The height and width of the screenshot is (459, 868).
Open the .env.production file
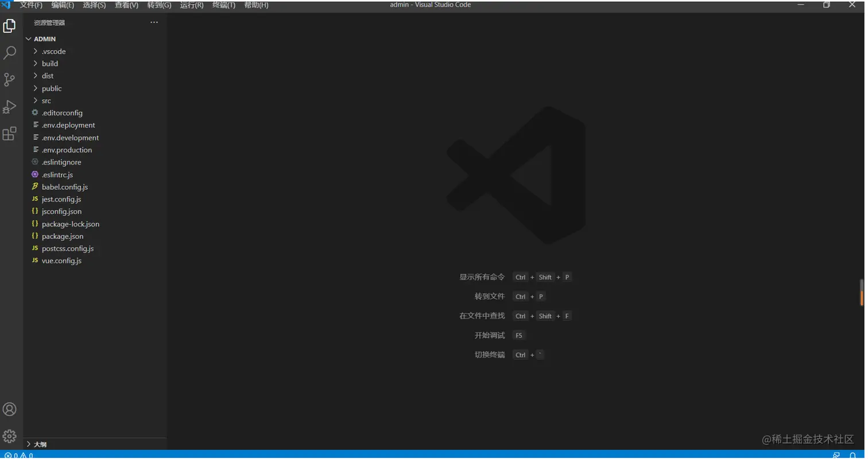95,150
